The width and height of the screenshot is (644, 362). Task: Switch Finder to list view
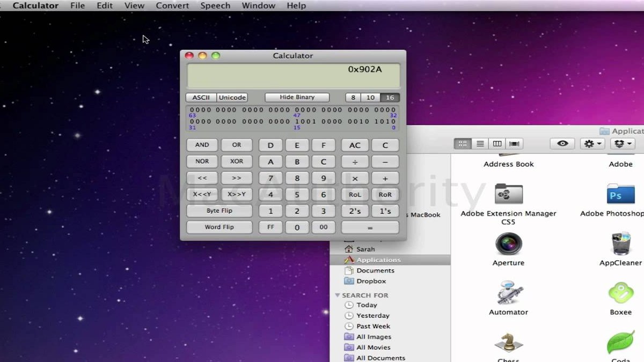[x=480, y=144]
